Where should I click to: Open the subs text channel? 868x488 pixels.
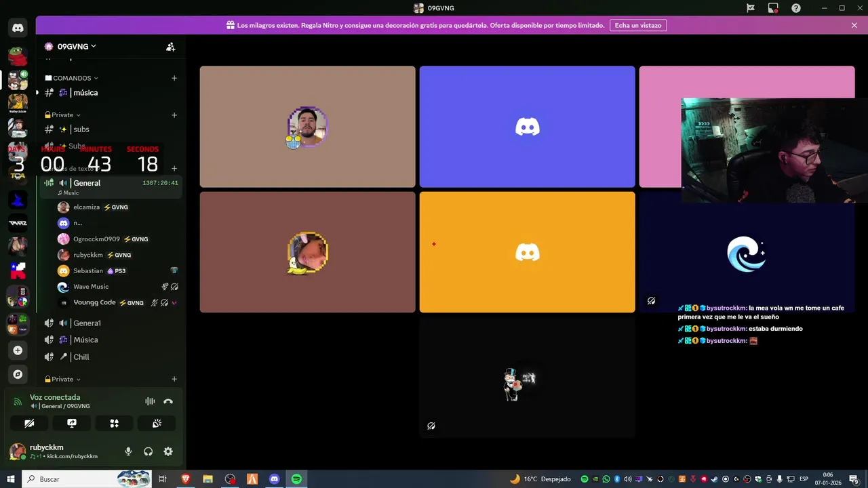click(111, 129)
